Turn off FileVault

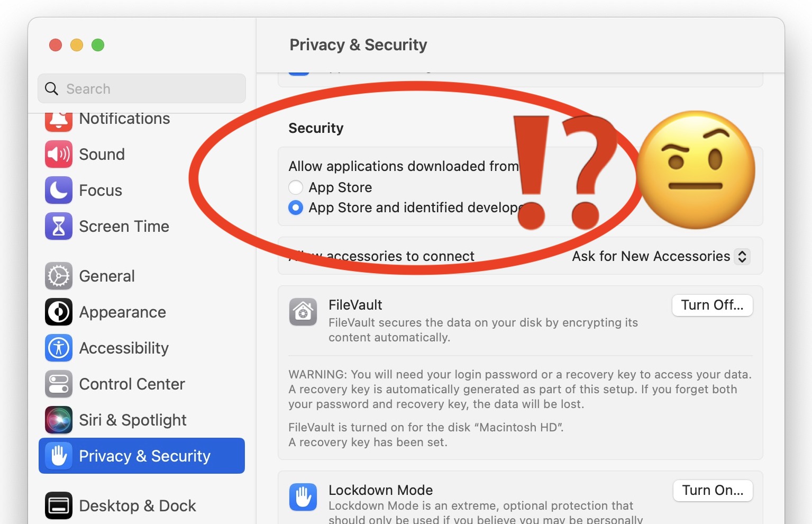point(712,305)
